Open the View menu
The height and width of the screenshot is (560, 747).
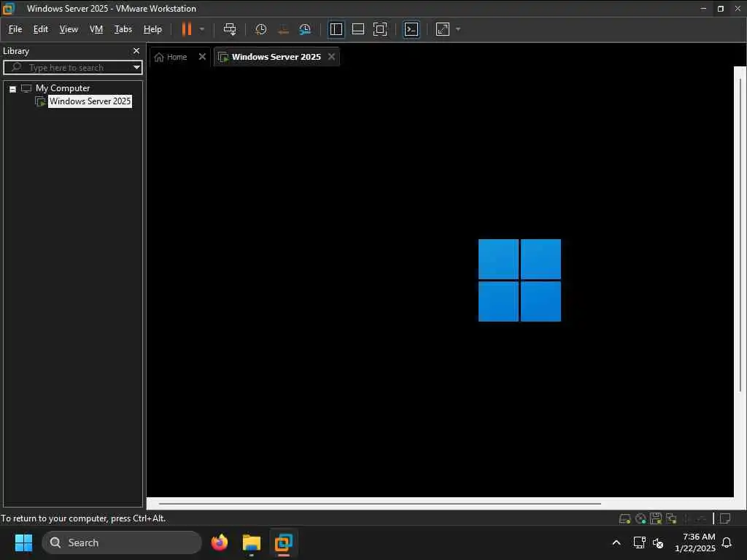coord(69,29)
